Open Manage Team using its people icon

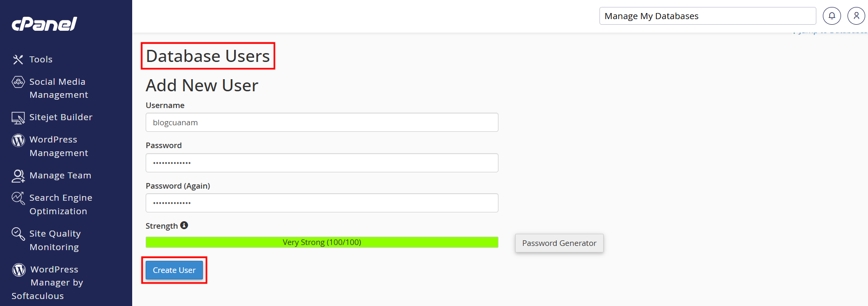(18, 176)
